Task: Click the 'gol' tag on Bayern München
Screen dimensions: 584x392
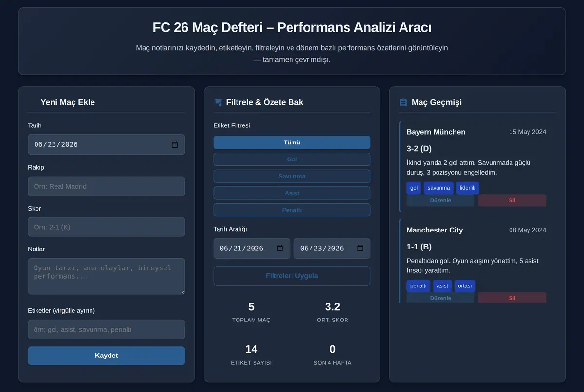Action: point(414,188)
